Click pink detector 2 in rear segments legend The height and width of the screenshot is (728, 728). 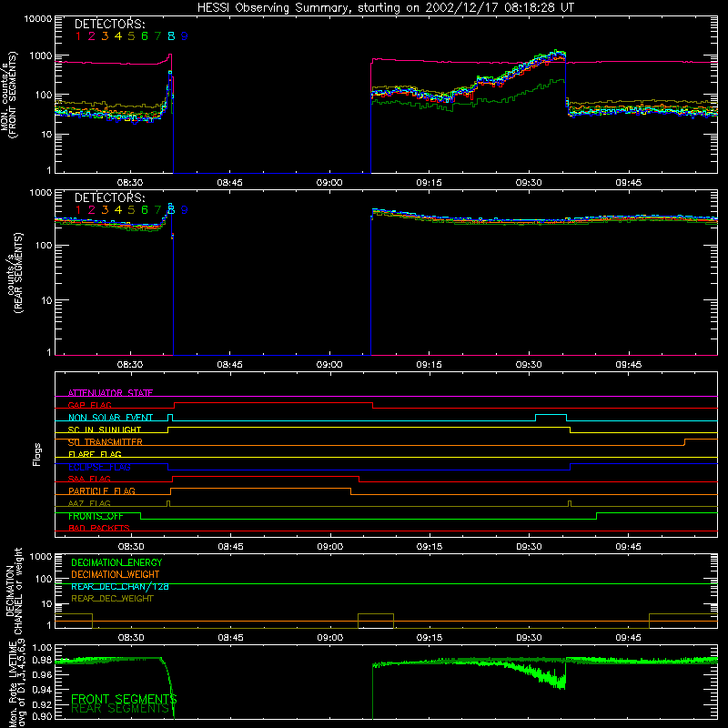92,210
